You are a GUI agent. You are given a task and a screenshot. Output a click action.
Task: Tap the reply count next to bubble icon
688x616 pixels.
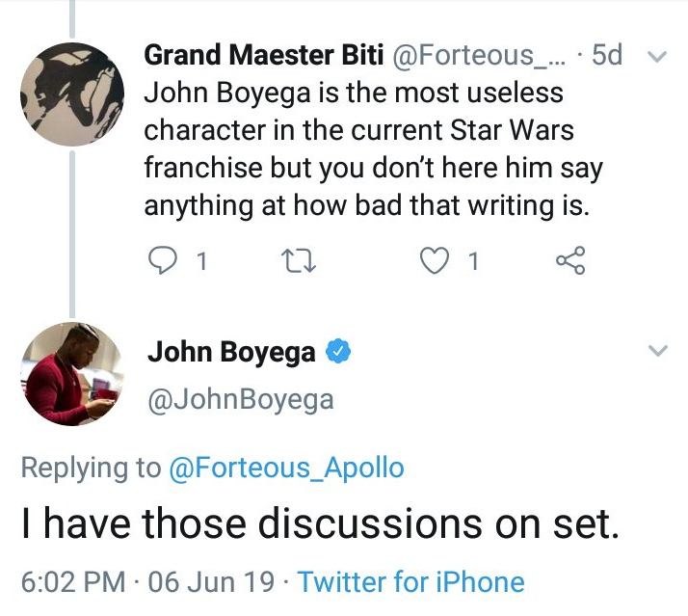pos(201,261)
